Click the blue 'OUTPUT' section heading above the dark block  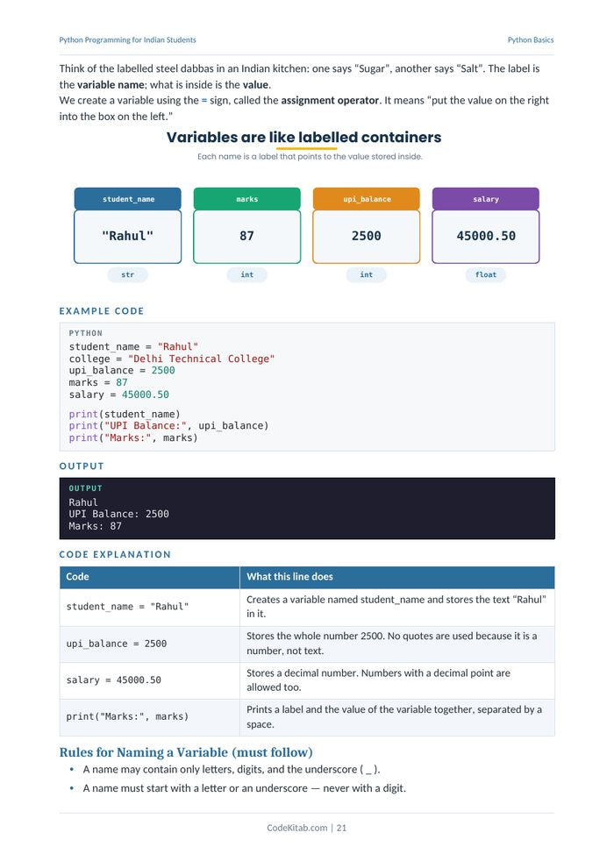click(82, 466)
